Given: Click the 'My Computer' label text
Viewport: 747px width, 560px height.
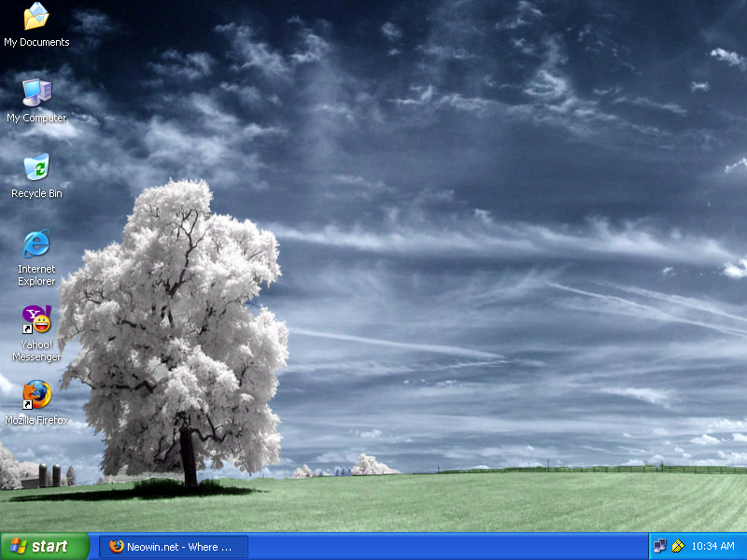Looking at the screenshot, I should click(x=36, y=118).
